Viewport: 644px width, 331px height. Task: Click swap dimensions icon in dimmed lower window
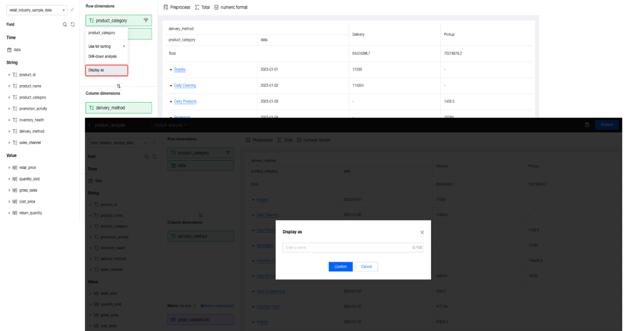coord(201,216)
